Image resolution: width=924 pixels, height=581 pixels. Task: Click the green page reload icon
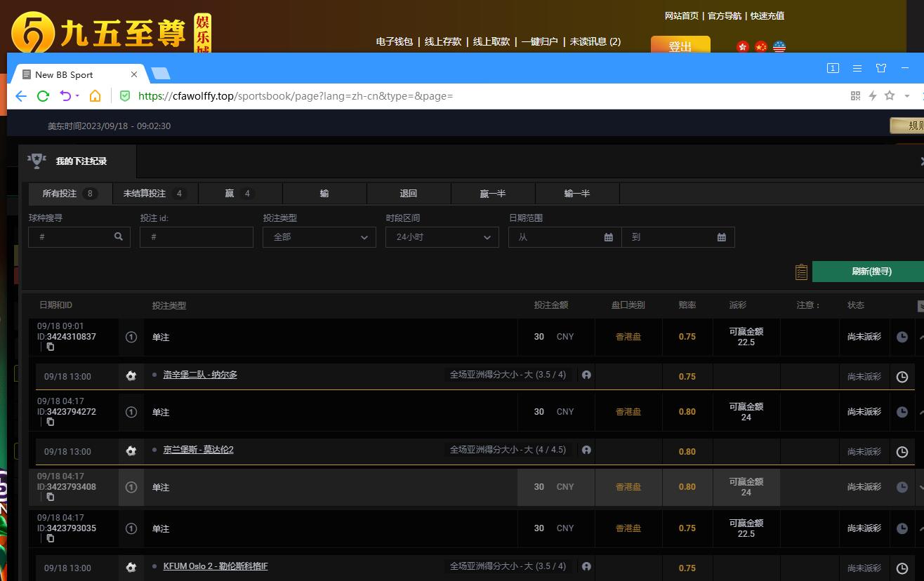pos(43,96)
